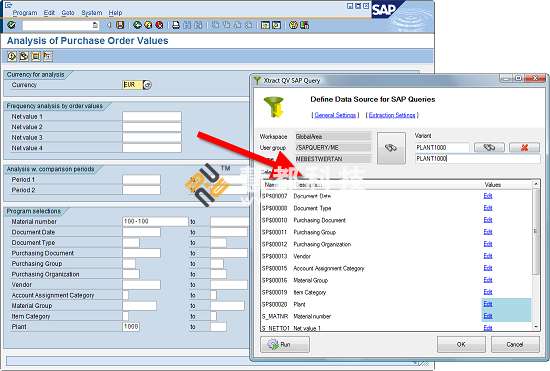Open the Currency value help button
This screenshot has width=550, height=371.
[147, 85]
